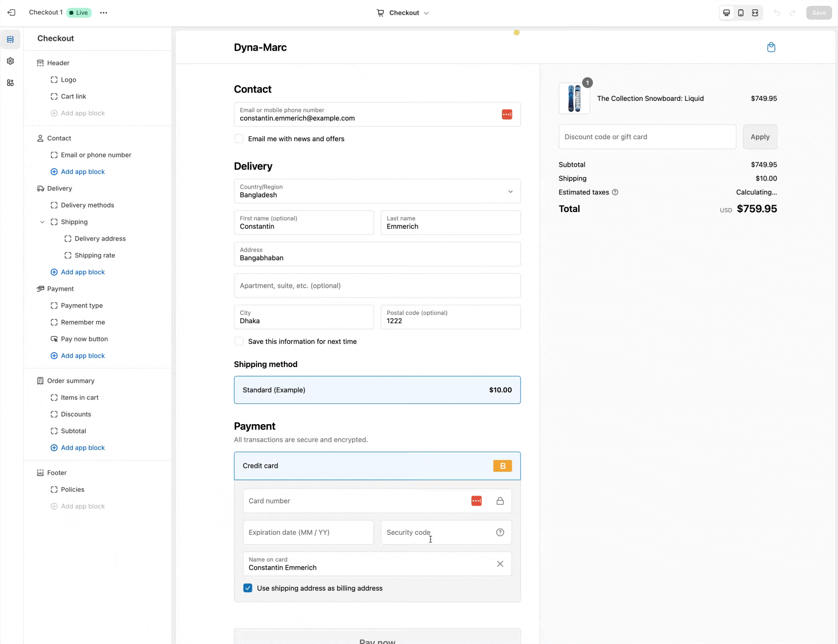Click the shopping bag cart icon
The image size is (838, 644).
coord(771,47)
